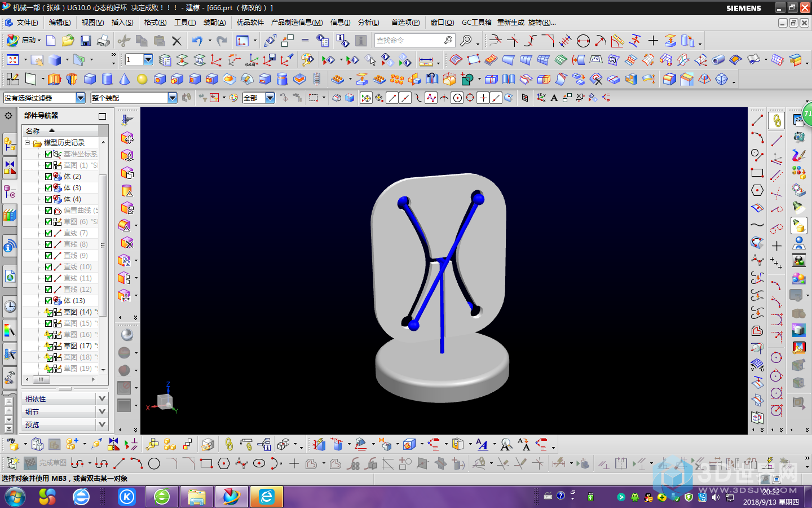Click the 名称 column header
The image size is (812, 508).
[60, 131]
